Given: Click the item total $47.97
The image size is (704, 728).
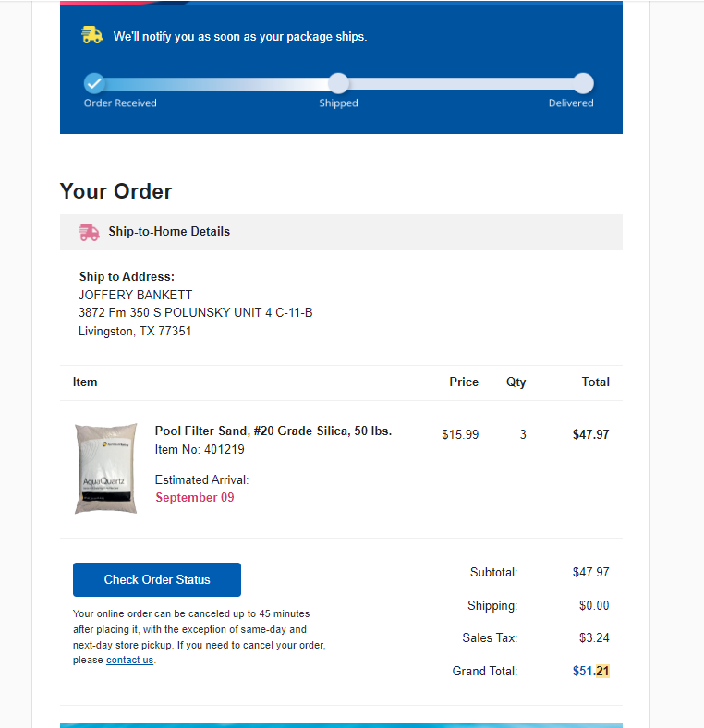Looking at the screenshot, I should (590, 434).
